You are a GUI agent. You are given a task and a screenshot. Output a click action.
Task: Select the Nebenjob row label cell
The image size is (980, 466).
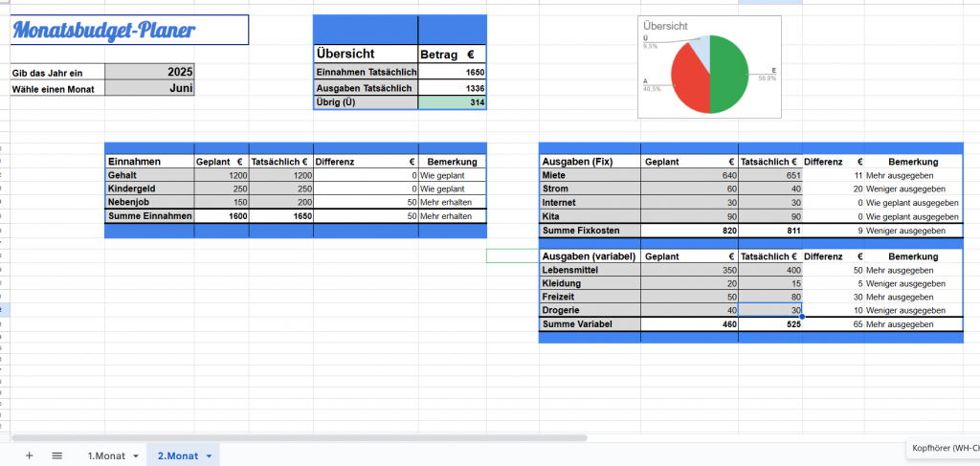tap(148, 203)
